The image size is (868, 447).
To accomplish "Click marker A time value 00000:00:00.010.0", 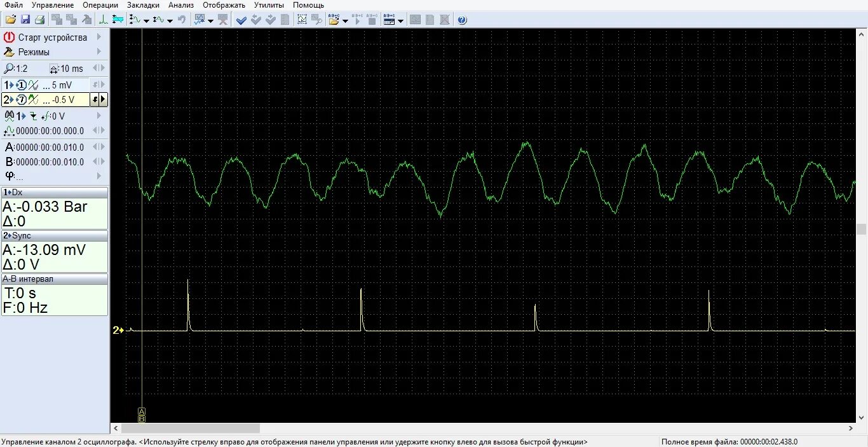I will click(x=50, y=147).
